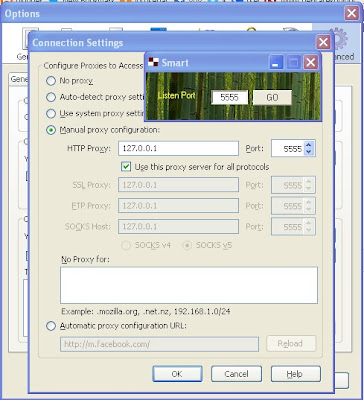Open Help for Connection Settings
The image size is (364, 400).
click(x=296, y=374)
